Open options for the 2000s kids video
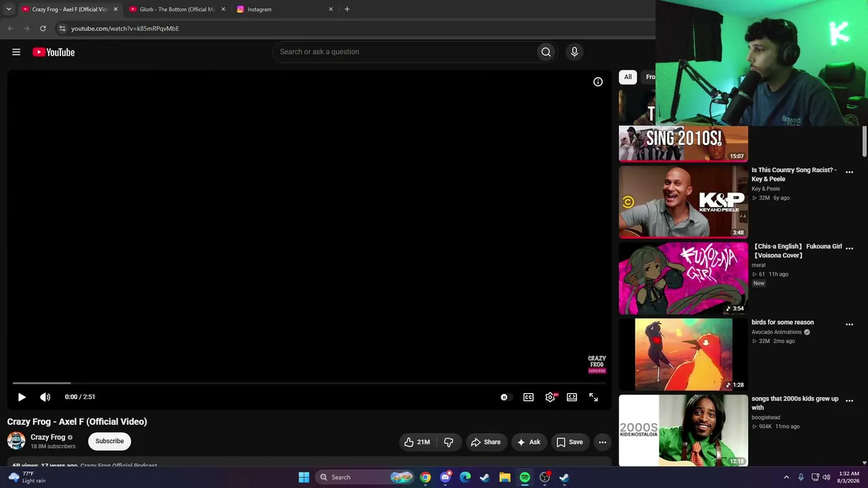The image size is (868, 488). tap(849, 401)
